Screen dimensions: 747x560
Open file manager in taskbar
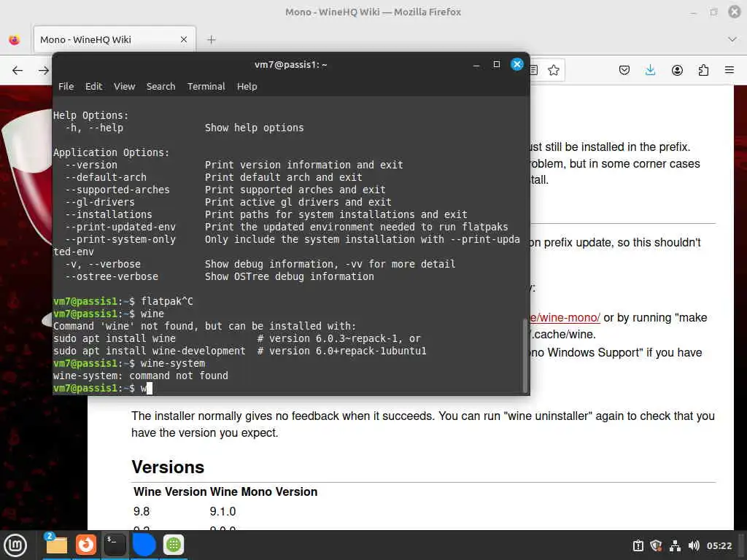(56, 545)
